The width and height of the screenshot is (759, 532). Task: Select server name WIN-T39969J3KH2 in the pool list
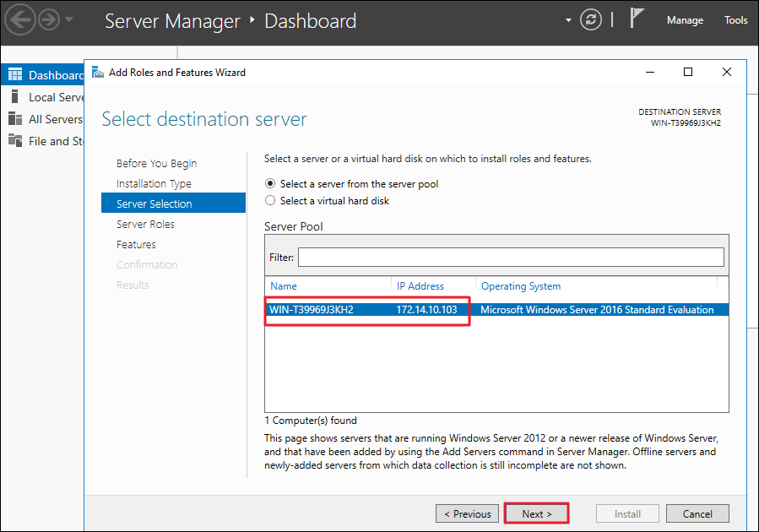click(x=312, y=310)
